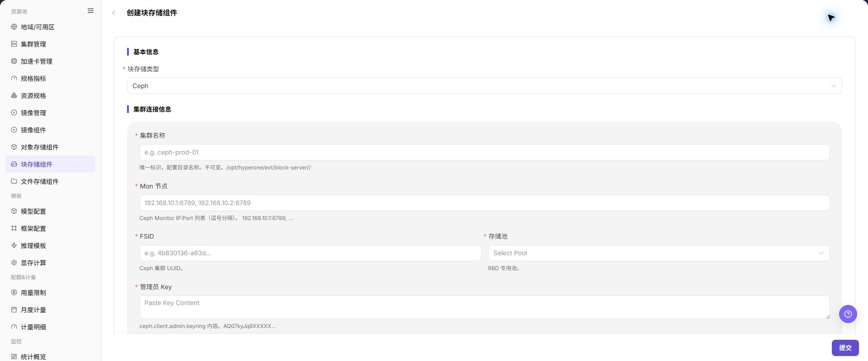Click the chevron arrow of 块存储类型 select

coord(833,86)
